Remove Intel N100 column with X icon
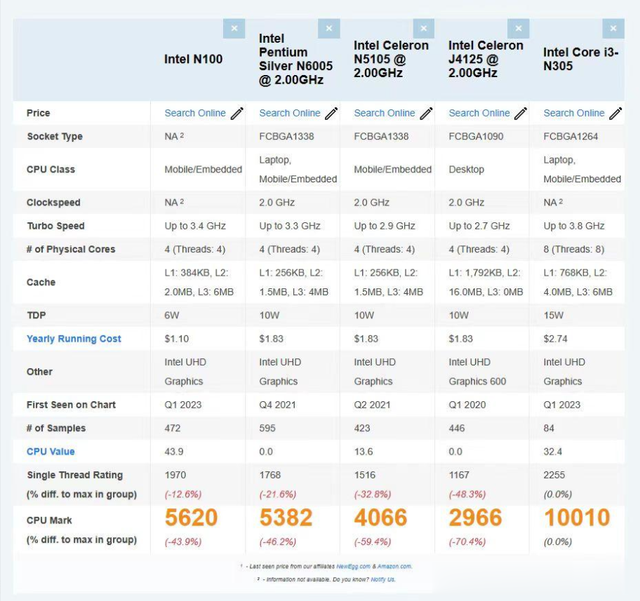Viewport: 640px width, 601px height. 234,29
